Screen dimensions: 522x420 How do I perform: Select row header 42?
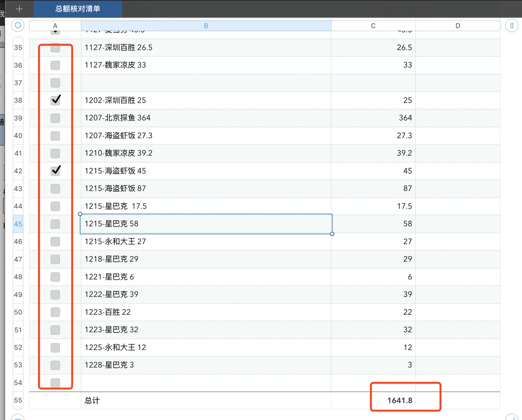point(18,171)
